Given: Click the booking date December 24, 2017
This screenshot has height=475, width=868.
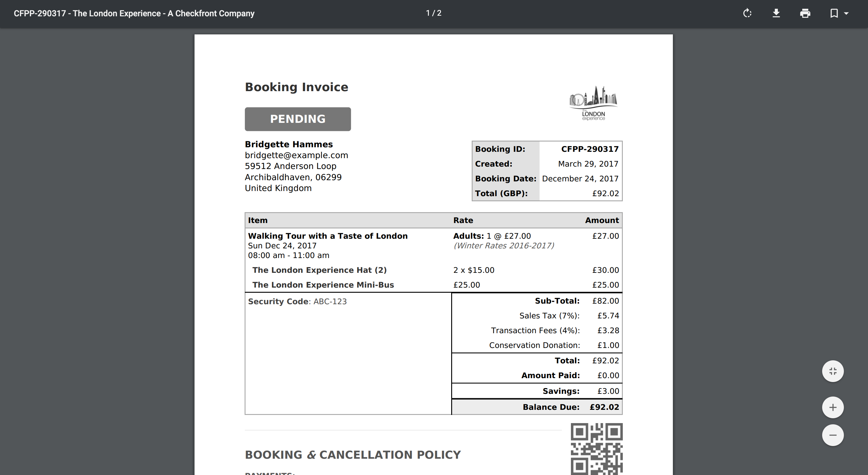Looking at the screenshot, I should 580,179.
